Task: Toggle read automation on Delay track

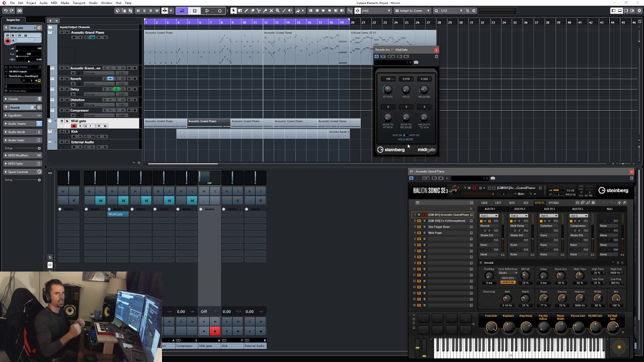Action: pyautogui.click(x=128, y=89)
